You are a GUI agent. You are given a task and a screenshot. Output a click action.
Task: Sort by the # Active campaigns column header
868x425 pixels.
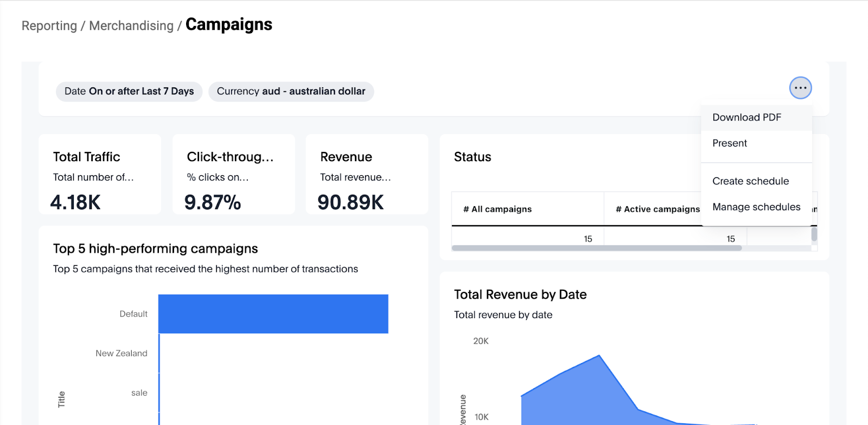(657, 209)
